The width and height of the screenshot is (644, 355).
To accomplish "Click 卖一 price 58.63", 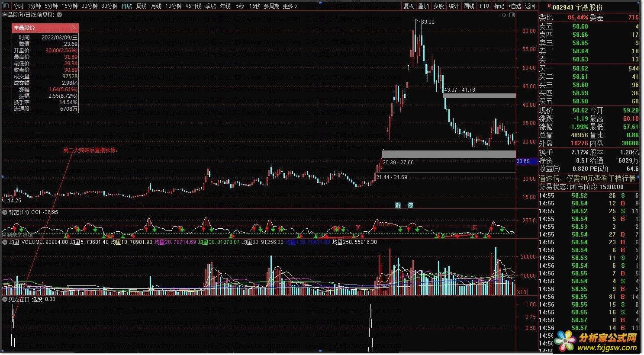I will (580, 59).
